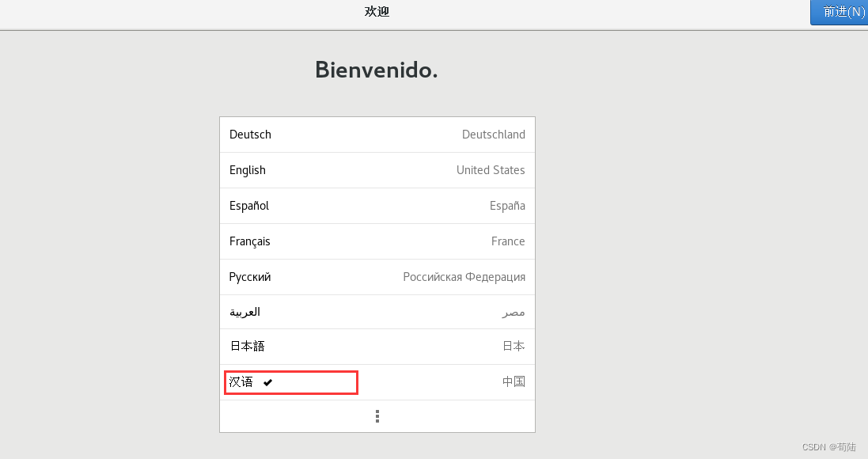Click the 中国 region label

(514, 382)
